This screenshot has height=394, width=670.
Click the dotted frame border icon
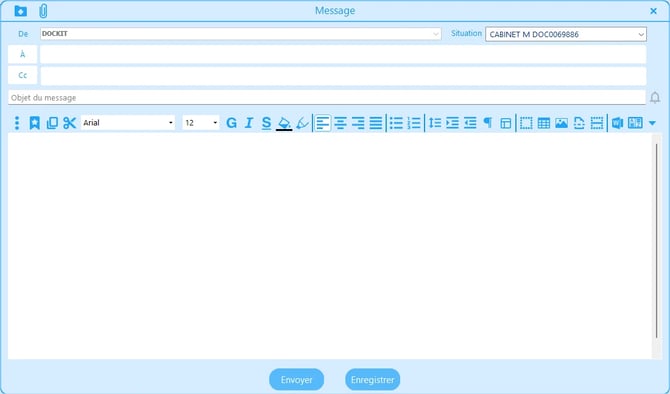pos(526,123)
